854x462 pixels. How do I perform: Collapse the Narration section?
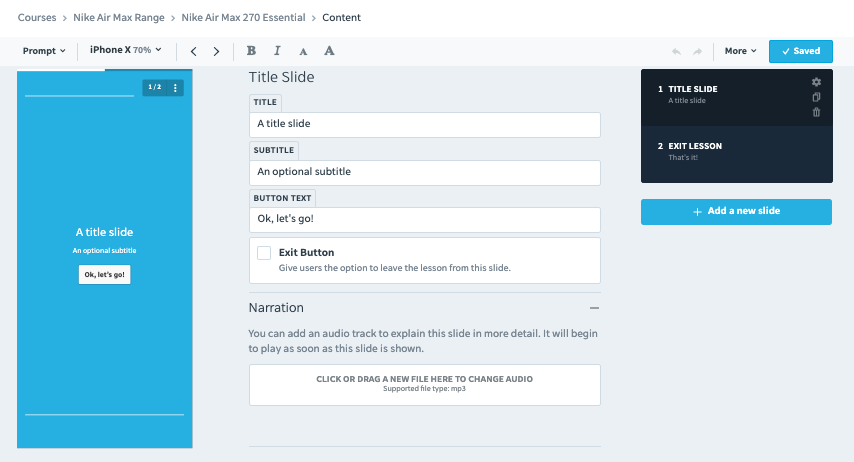(594, 308)
